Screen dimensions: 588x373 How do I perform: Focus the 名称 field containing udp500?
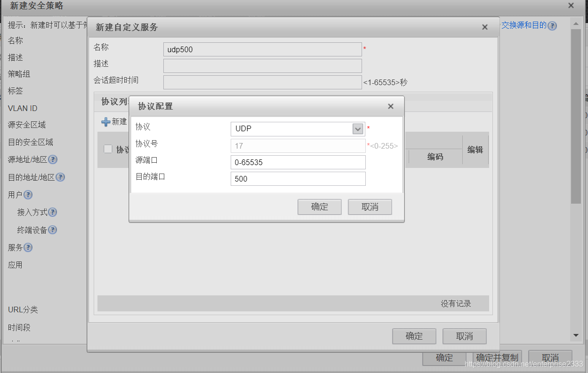click(263, 49)
